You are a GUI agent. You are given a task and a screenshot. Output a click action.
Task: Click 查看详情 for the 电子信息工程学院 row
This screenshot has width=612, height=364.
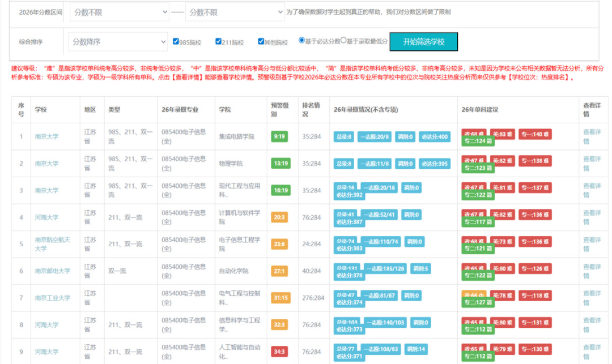tap(592, 244)
